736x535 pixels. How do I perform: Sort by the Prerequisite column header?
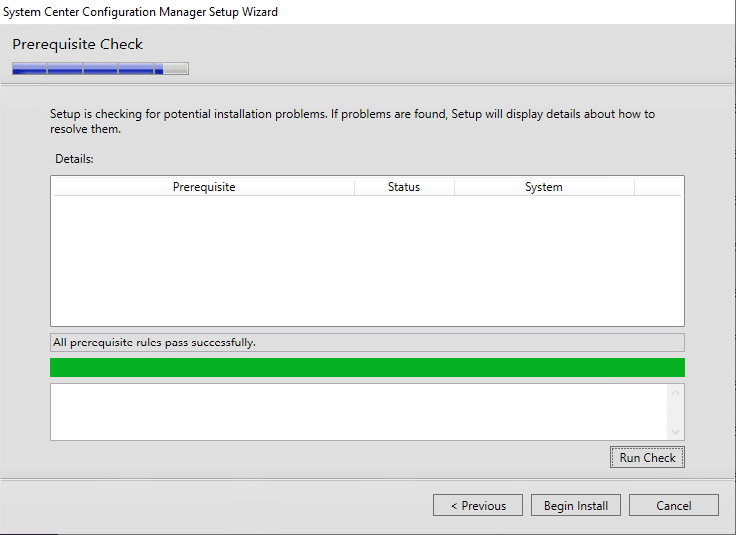(203, 187)
